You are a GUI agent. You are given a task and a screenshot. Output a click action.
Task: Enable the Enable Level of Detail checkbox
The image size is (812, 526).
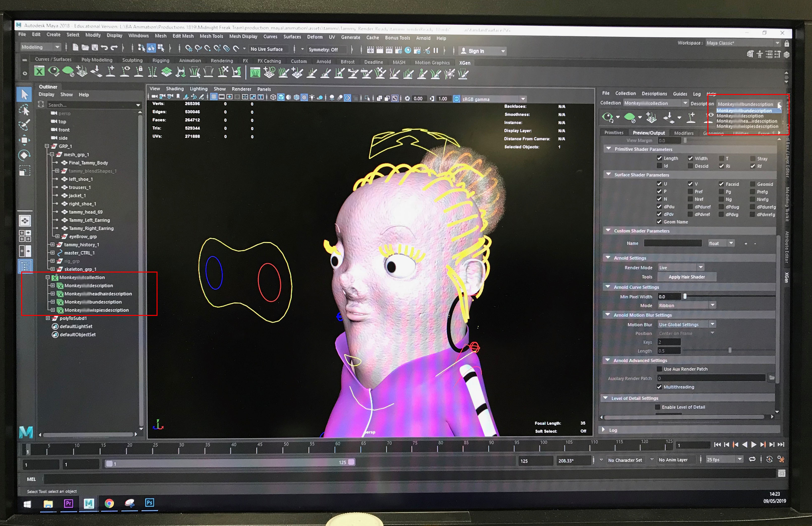click(658, 407)
